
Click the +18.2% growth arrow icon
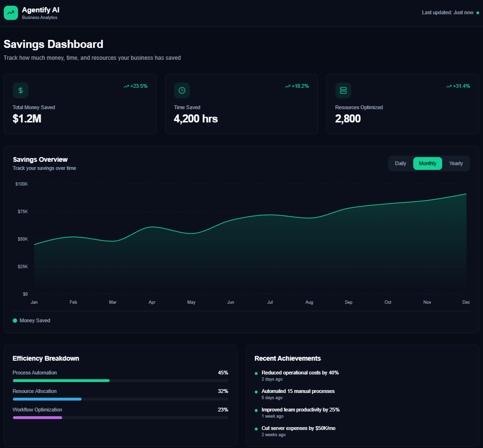pyautogui.click(x=288, y=86)
